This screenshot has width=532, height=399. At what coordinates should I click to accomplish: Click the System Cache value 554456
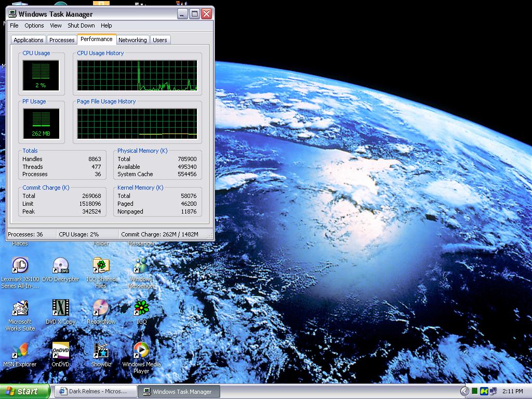[x=187, y=175]
